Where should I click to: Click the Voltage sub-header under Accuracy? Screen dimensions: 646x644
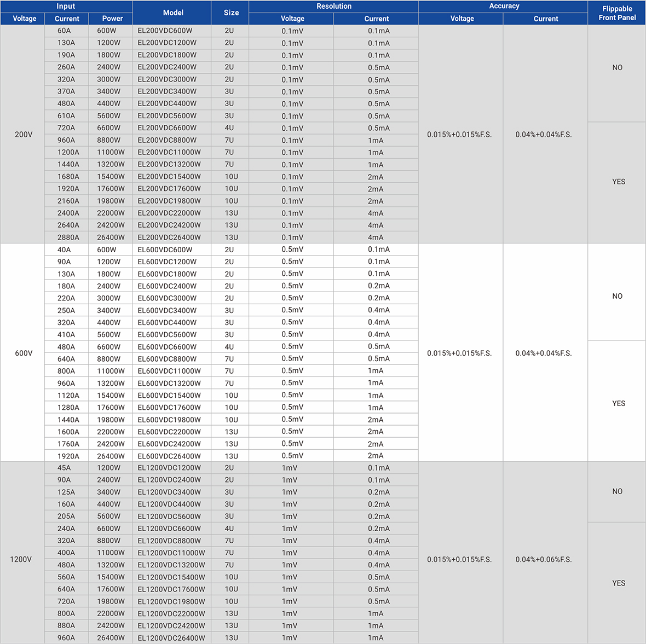(x=462, y=18)
